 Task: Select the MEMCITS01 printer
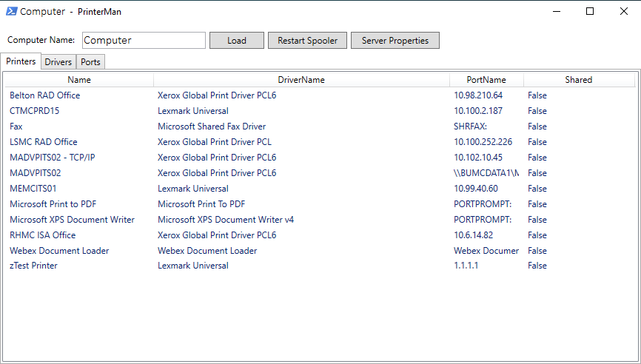pyautogui.click(x=33, y=189)
